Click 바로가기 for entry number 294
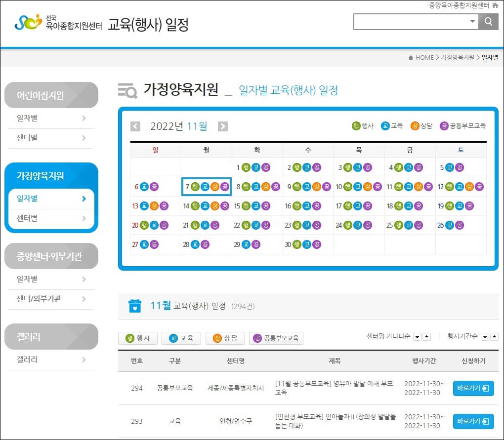Screen dimensions: 504x440 click(472, 388)
